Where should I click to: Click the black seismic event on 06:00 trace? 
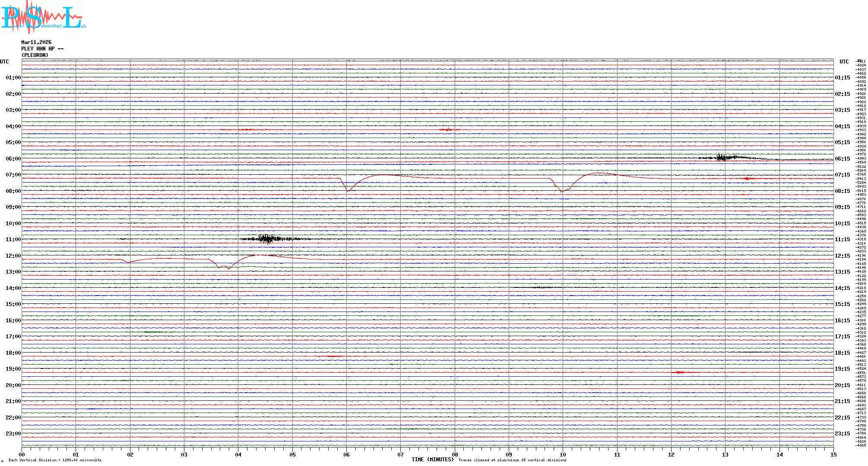[x=722, y=157]
